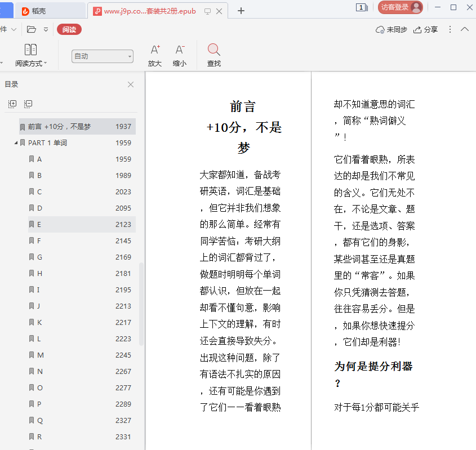Collapse the PART 1 单词 tree node
The height and width of the screenshot is (450, 476).
click(16, 143)
